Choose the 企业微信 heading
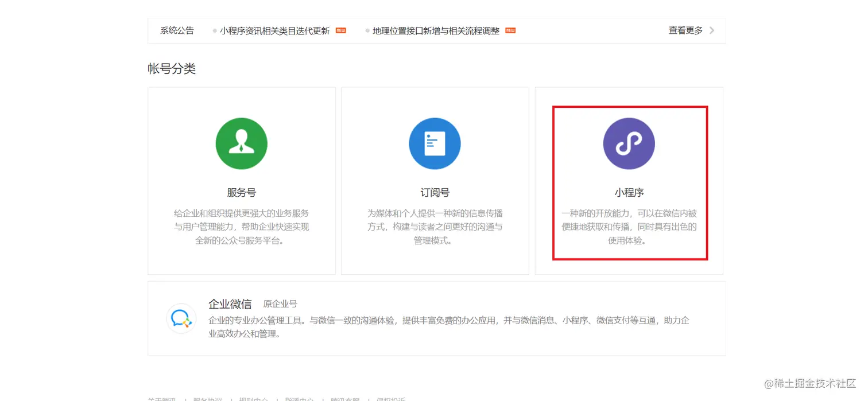This screenshot has width=868, height=401. click(x=230, y=304)
